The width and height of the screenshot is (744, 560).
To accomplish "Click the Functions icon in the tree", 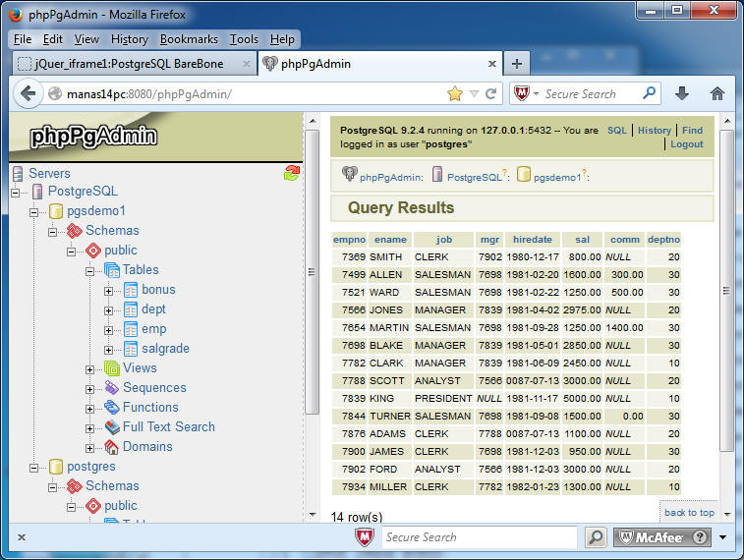I will click(112, 408).
